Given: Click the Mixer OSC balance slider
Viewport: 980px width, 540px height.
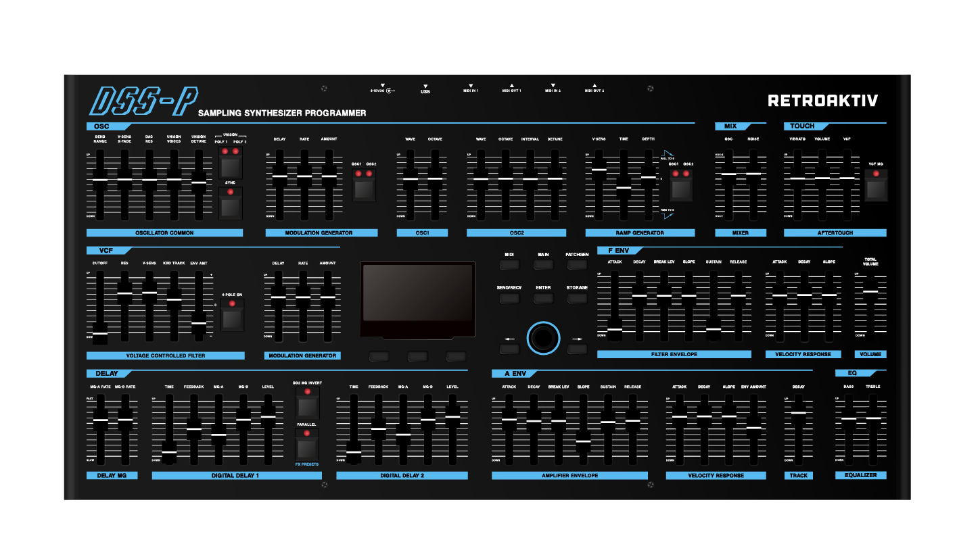Looking at the screenshot, I should 728,185.
